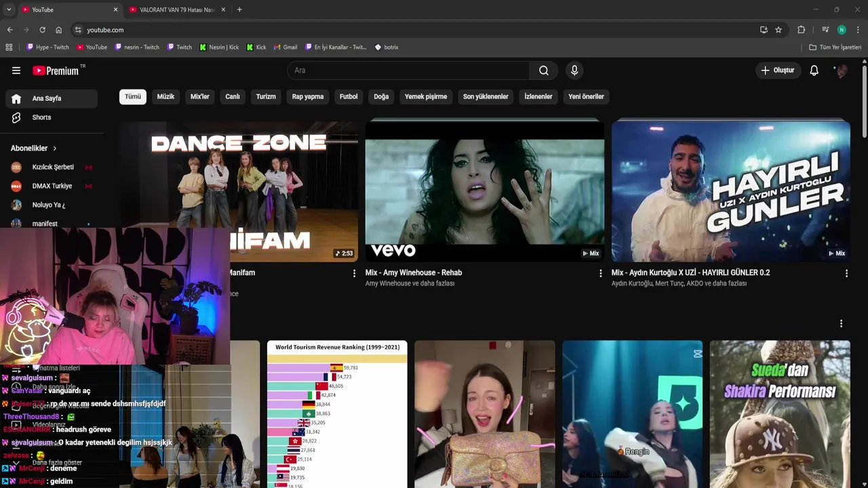Open Tüm Yer İşaretleri folder
The image size is (868, 488).
(x=835, y=47)
